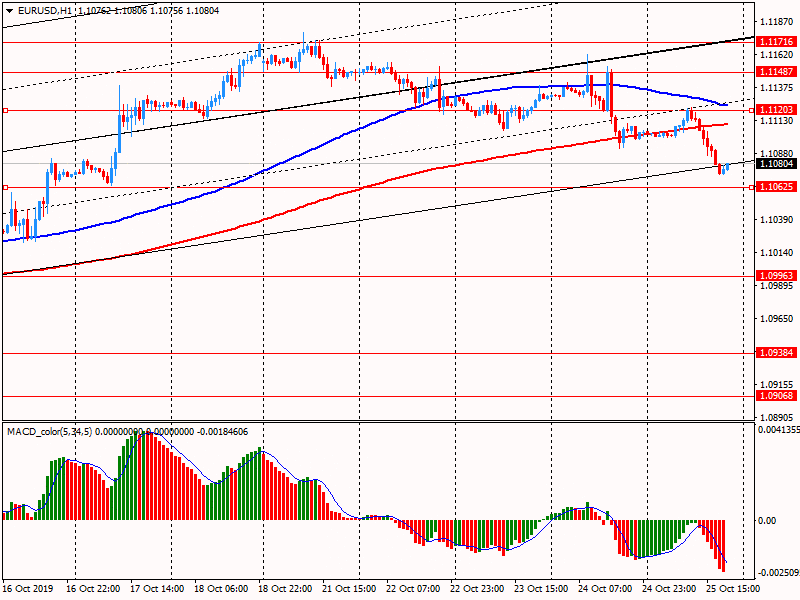Click the -0.002509 value on MACD scale
The height and width of the screenshot is (600, 800).
(x=777, y=573)
